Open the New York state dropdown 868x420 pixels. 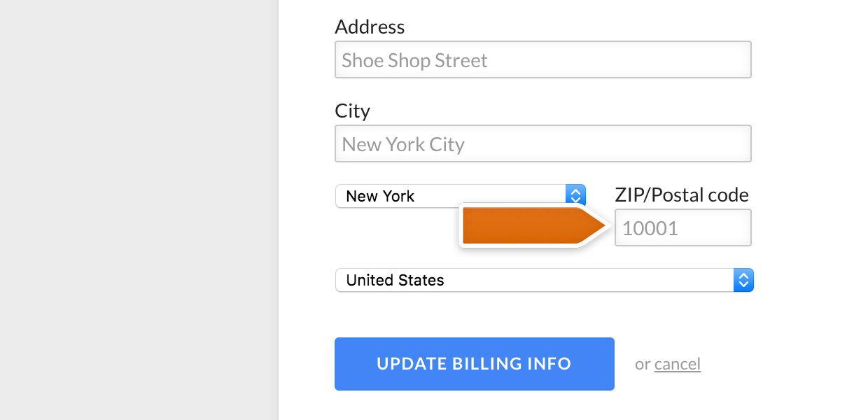(460, 196)
